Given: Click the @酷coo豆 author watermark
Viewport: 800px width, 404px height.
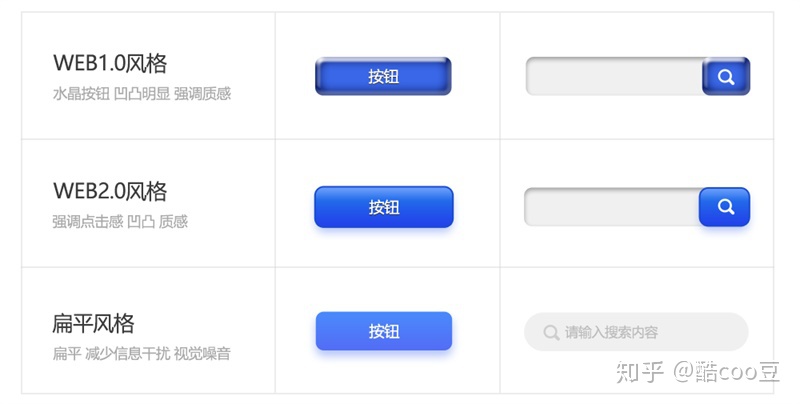Looking at the screenshot, I should tap(727, 372).
